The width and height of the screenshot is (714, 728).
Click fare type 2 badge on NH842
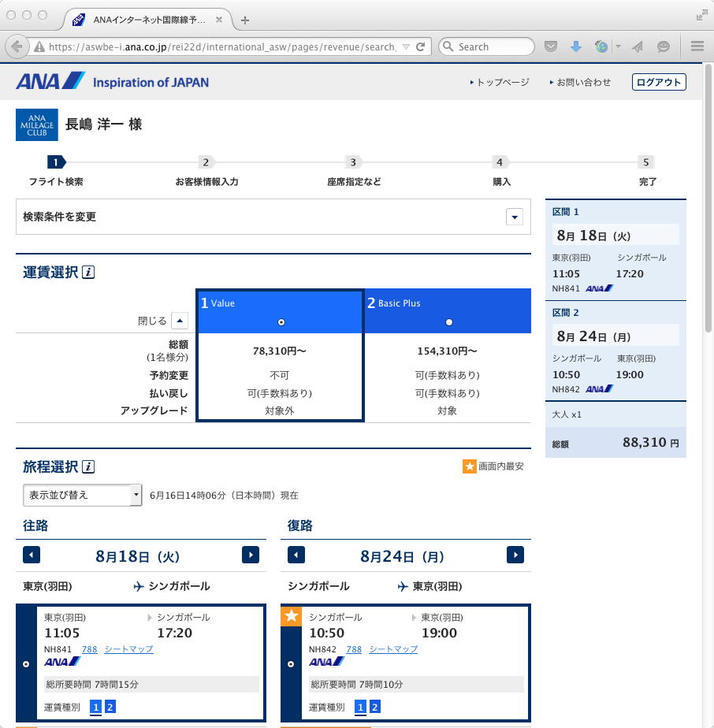[375, 707]
